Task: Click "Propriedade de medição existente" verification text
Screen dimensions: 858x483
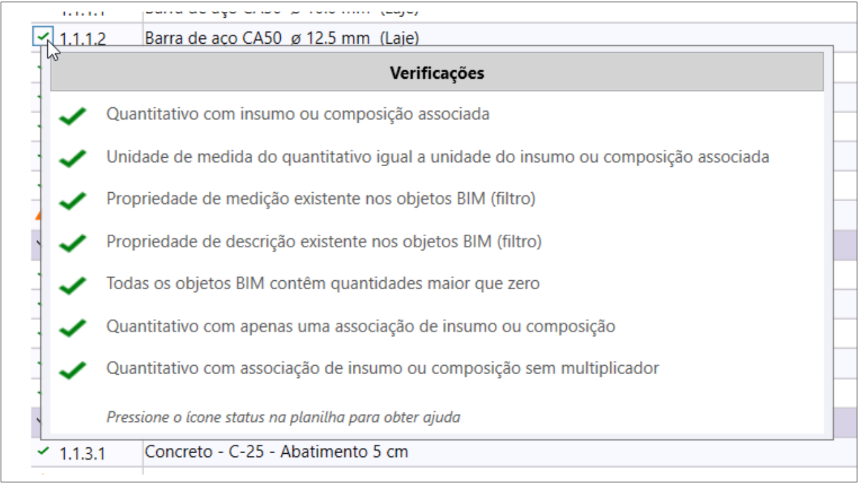Action: point(320,199)
